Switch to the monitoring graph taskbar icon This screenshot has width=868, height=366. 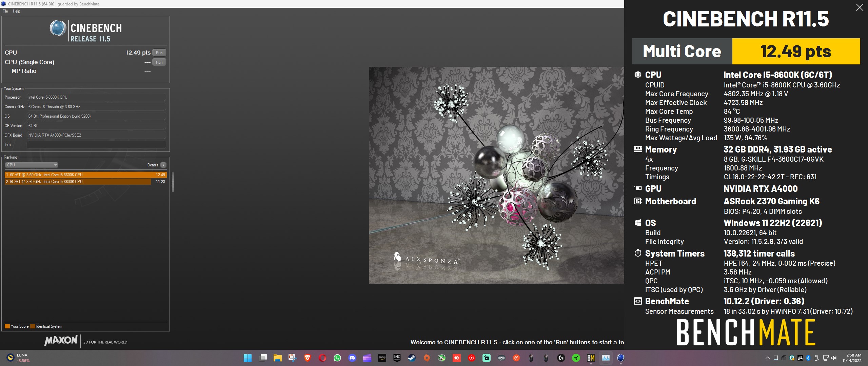[x=606, y=358]
